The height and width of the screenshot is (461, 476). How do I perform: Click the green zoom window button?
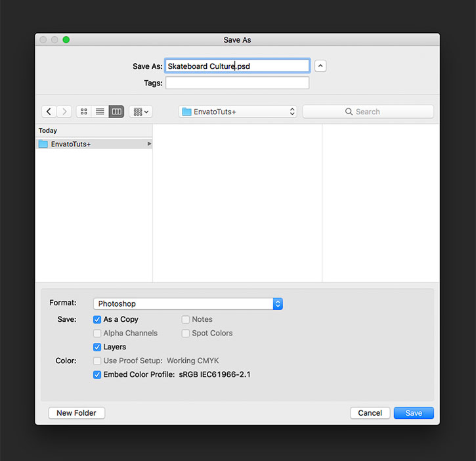pos(66,40)
